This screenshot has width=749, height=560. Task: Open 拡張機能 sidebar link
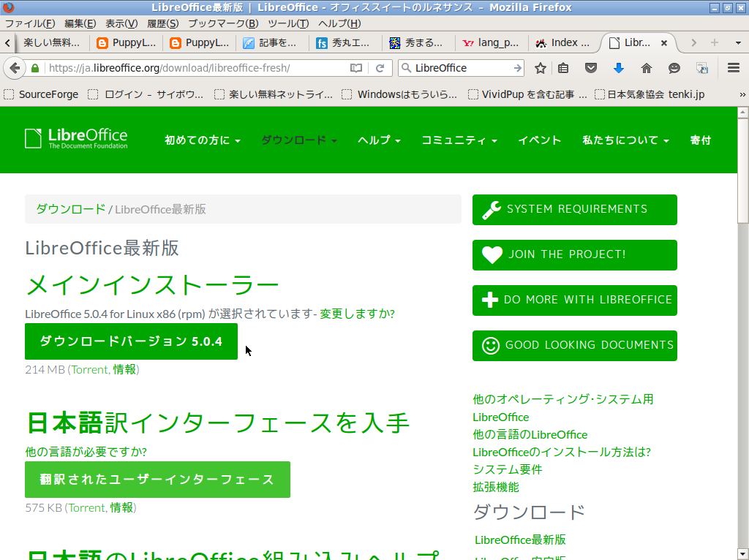[x=496, y=487]
